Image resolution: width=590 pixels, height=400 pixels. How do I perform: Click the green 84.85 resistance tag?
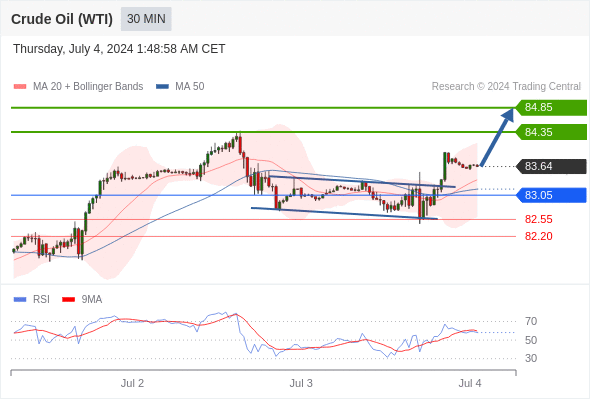551,108
